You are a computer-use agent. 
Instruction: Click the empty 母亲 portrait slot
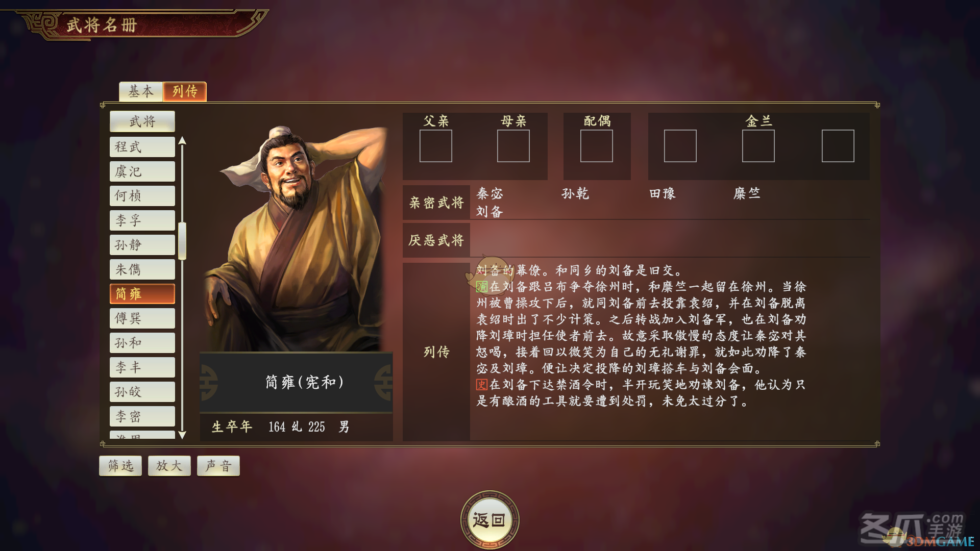click(x=513, y=146)
